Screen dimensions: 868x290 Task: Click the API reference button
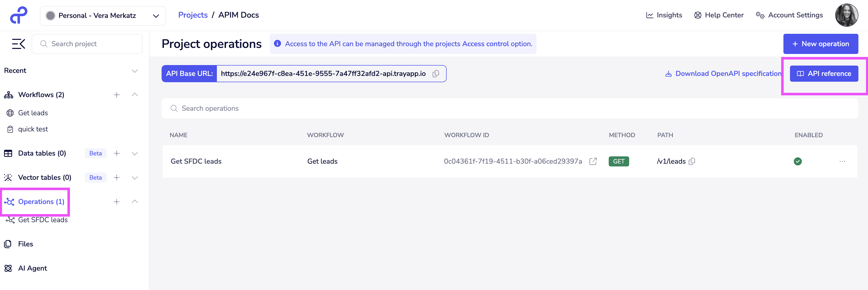pyautogui.click(x=824, y=73)
